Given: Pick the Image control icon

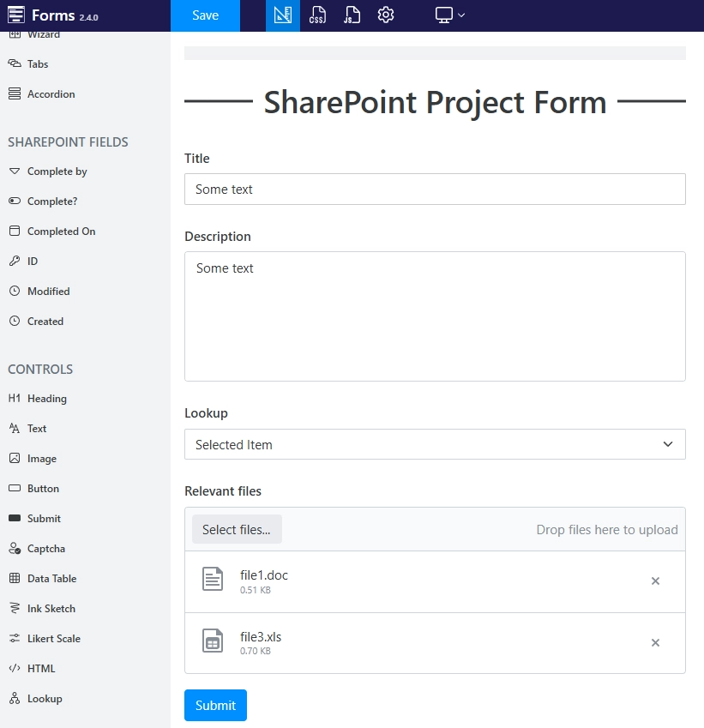Looking at the screenshot, I should 15,458.
